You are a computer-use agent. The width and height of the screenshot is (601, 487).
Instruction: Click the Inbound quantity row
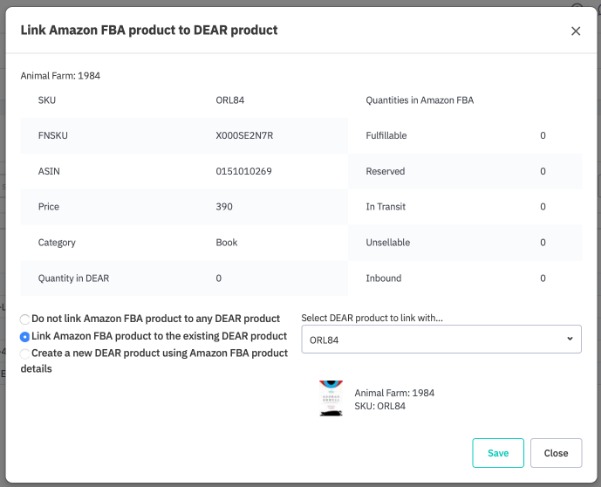pos(465,278)
